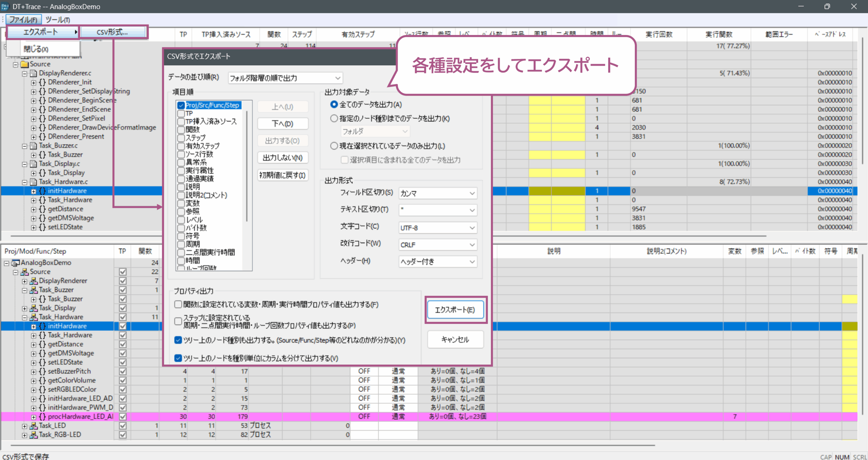Click the Task_Buzzer.c source file icon
The height and width of the screenshot is (460, 868).
click(33, 146)
